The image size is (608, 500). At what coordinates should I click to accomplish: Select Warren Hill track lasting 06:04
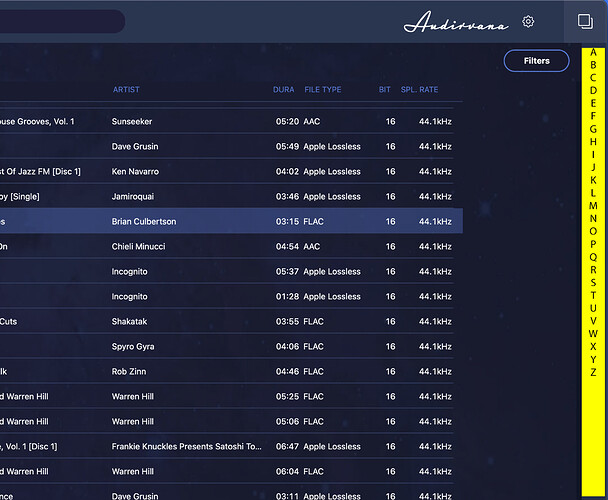tap(226, 471)
